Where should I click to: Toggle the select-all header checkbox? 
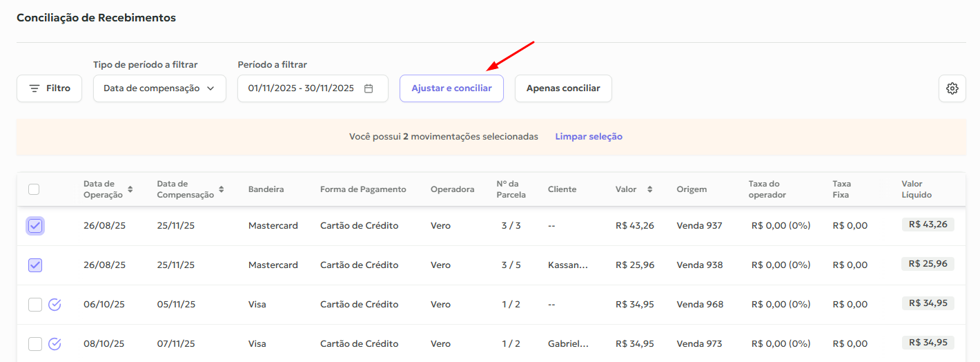(34, 189)
